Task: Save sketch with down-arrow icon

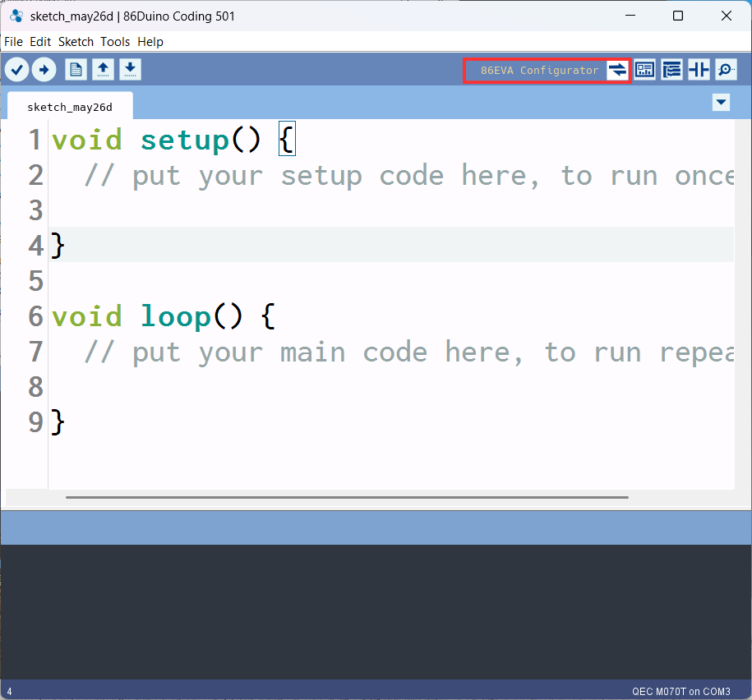Action: pyautogui.click(x=130, y=70)
